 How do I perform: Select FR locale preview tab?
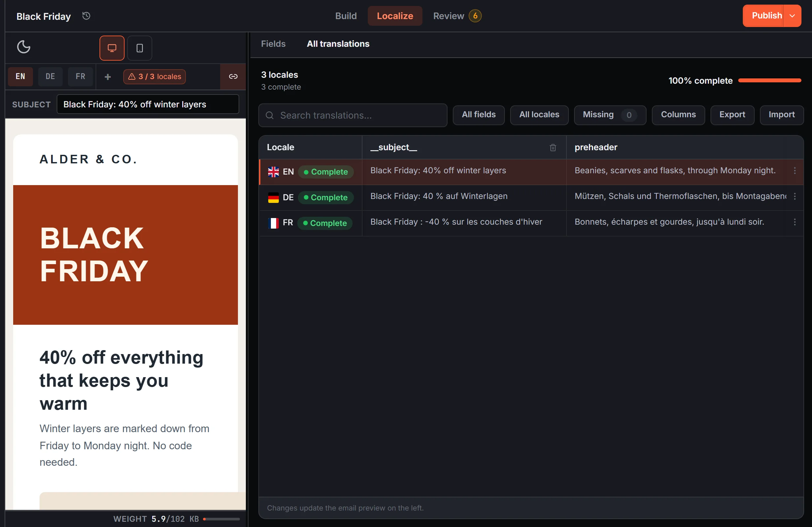80,77
